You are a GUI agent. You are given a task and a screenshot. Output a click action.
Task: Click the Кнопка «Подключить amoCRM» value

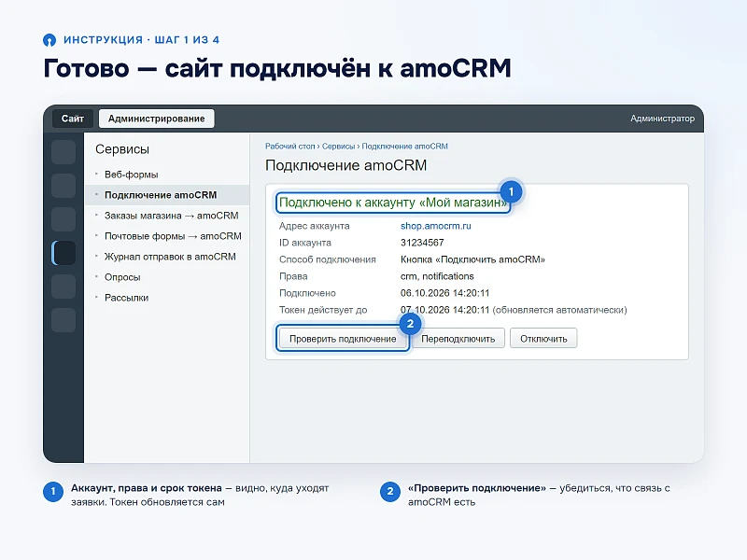click(472, 259)
